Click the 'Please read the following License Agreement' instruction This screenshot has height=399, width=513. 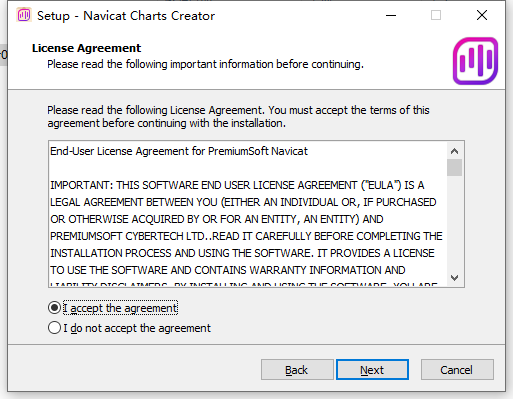click(238, 117)
